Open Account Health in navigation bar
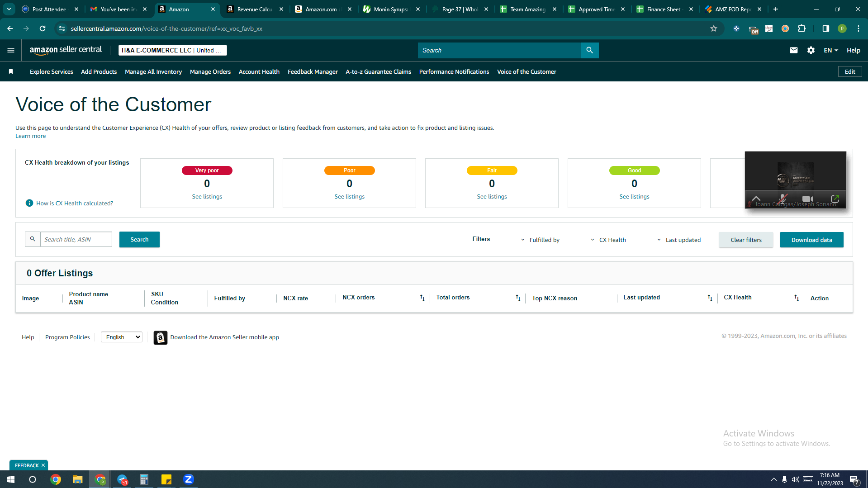Screen dimensions: 868x488 [259, 71]
